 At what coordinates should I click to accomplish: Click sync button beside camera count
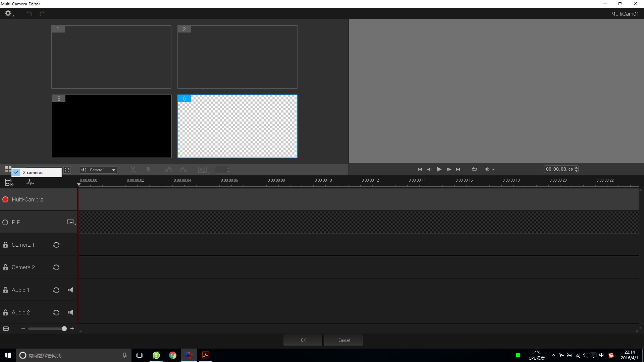click(67, 170)
